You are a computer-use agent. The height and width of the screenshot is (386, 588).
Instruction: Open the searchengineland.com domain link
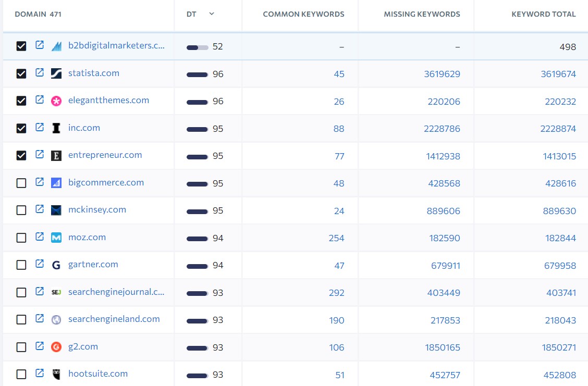(114, 319)
